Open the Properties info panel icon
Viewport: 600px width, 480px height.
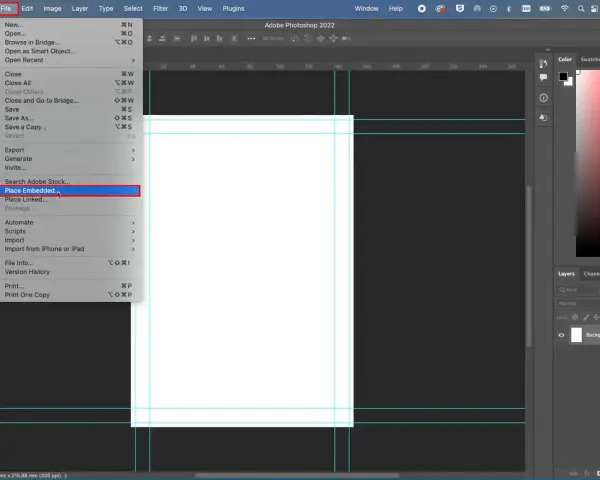[543, 98]
